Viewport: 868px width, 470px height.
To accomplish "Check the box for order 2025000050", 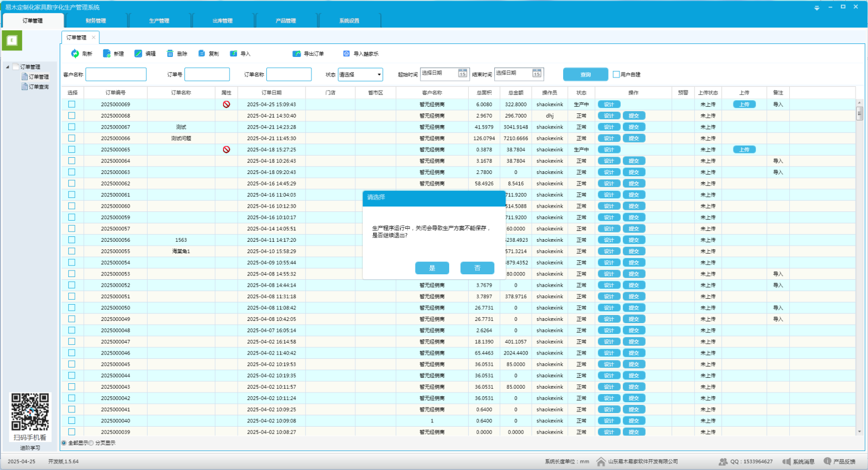I will (x=72, y=308).
